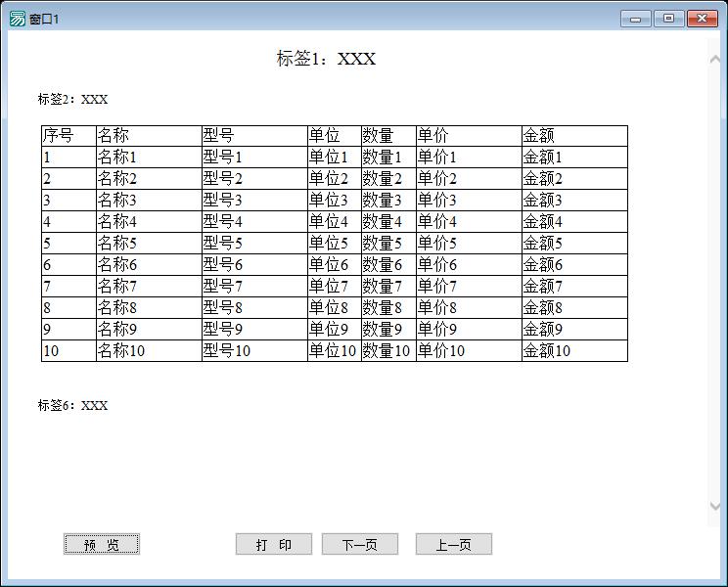The height and width of the screenshot is (587, 728).
Task: Select the cell 数量3
Action: tap(389, 200)
